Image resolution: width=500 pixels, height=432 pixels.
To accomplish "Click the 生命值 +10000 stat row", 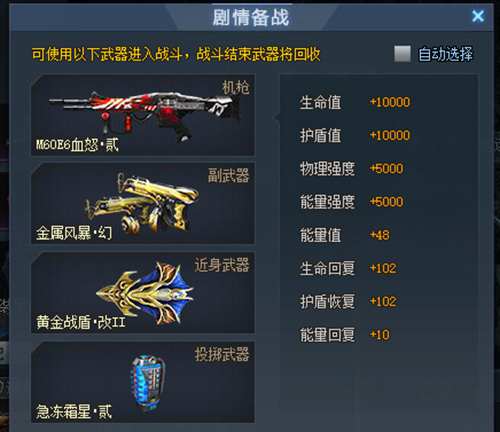I will (x=355, y=102).
